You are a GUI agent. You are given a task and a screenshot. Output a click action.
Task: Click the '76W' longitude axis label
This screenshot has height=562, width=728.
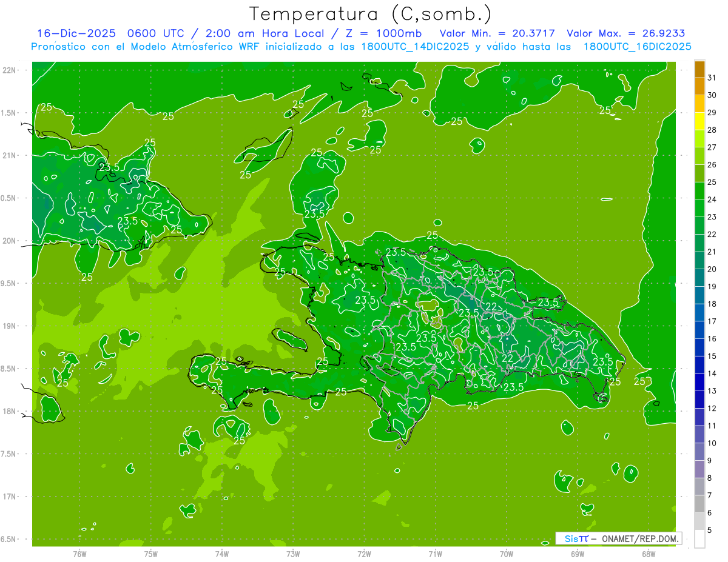click(79, 554)
